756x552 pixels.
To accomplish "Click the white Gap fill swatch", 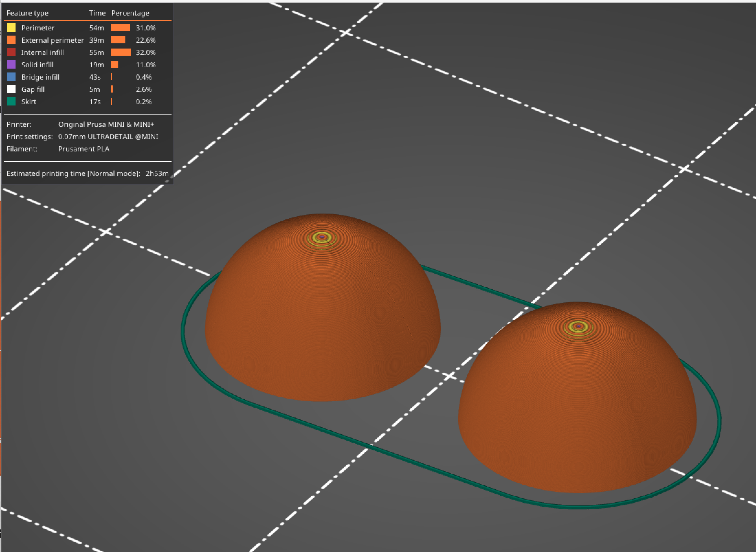I will tap(11, 89).
